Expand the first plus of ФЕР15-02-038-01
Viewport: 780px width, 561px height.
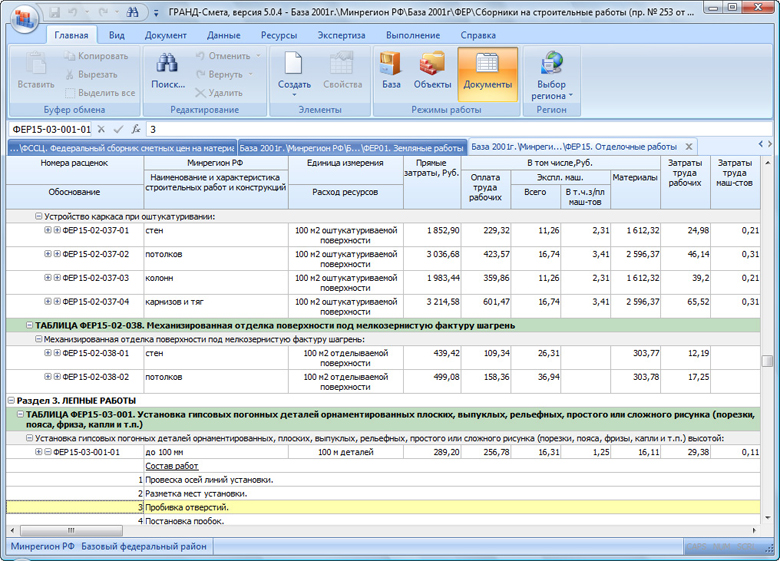48,353
